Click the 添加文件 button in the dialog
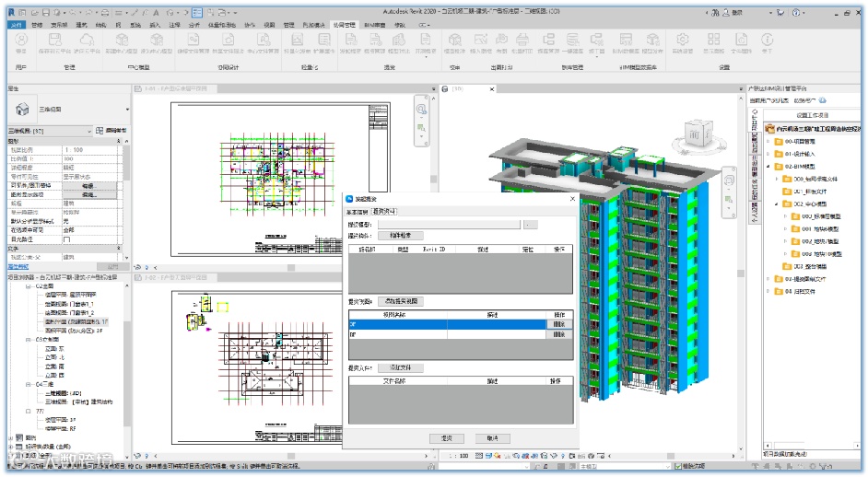Viewport: 868px width, 477px height. pyautogui.click(x=399, y=367)
